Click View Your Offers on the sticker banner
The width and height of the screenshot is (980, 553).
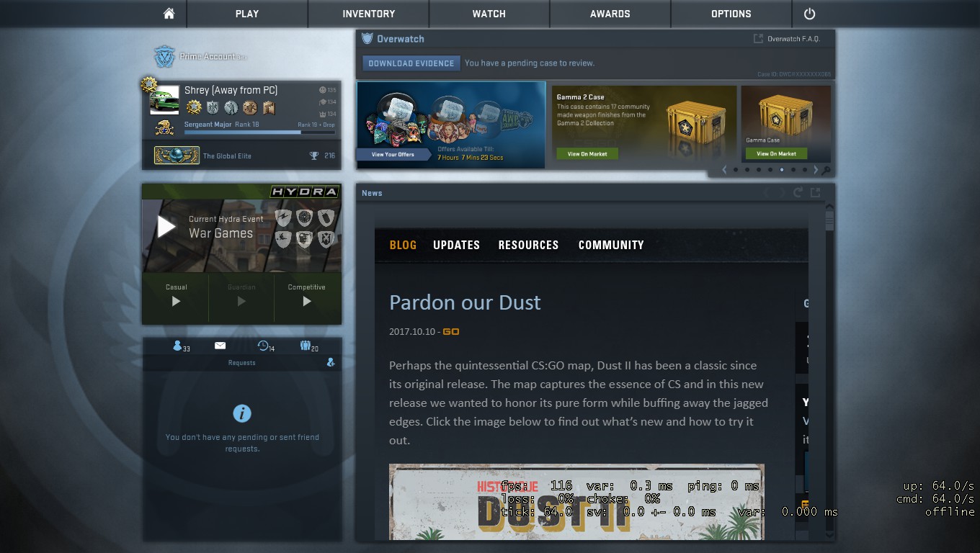point(393,154)
